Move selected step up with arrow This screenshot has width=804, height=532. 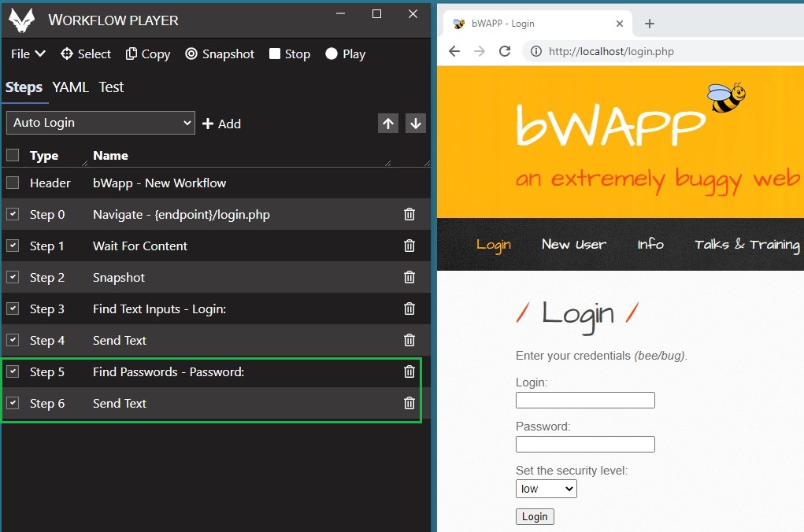[388, 124]
